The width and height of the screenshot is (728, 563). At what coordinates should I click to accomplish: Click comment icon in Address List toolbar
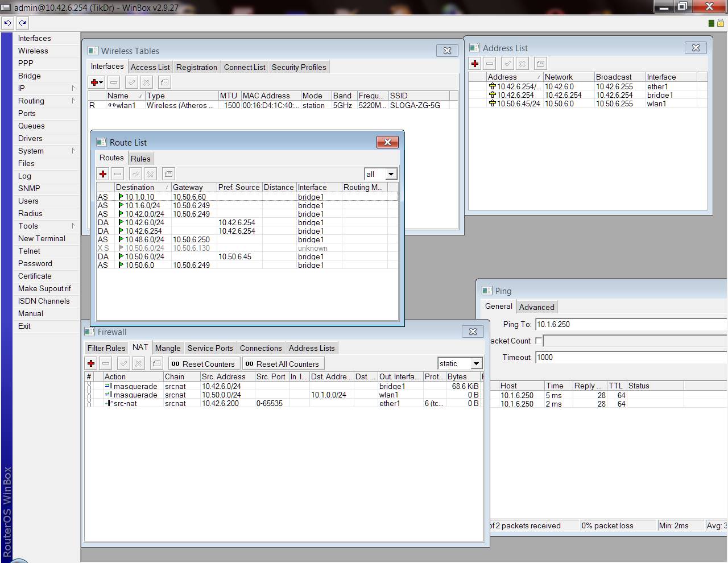coord(540,64)
